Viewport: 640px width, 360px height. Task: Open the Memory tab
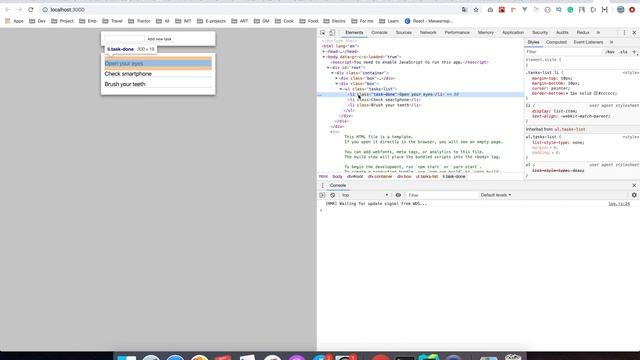click(485, 33)
